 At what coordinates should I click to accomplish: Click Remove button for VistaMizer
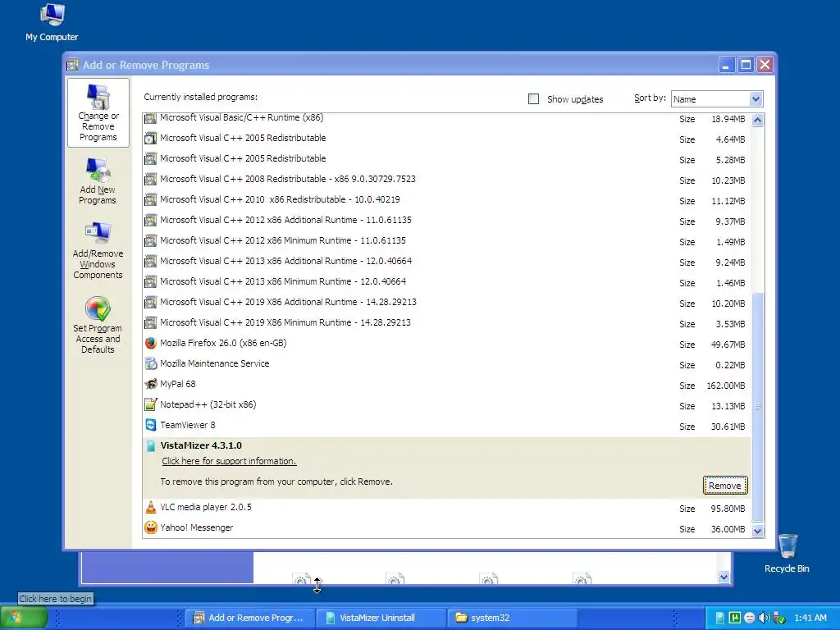click(x=725, y=486)
